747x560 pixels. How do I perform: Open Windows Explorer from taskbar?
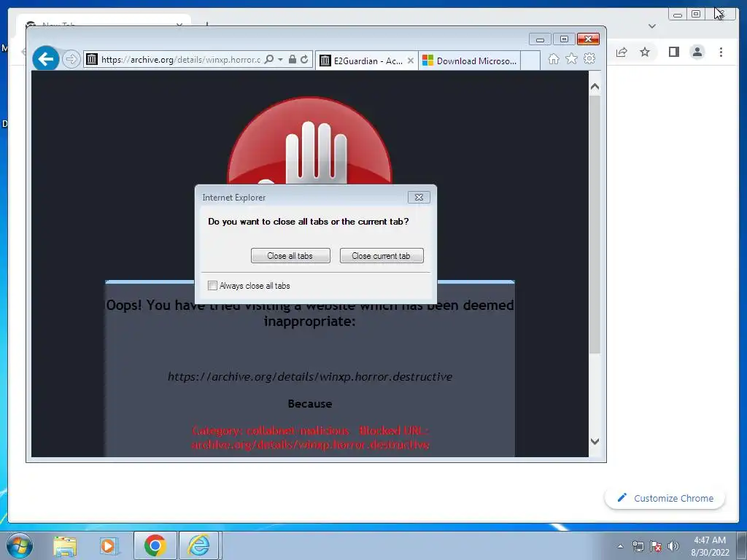point(65,545)
